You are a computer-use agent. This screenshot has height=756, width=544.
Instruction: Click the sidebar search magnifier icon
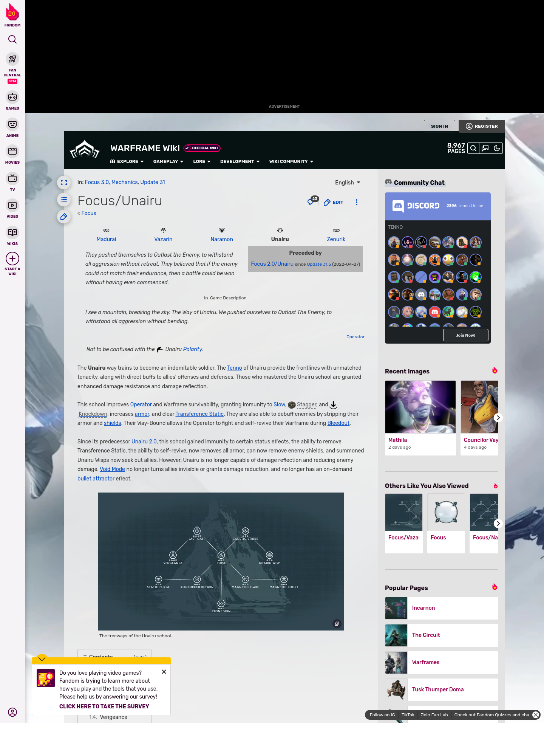pyautogui.click(x=12, y=39)
